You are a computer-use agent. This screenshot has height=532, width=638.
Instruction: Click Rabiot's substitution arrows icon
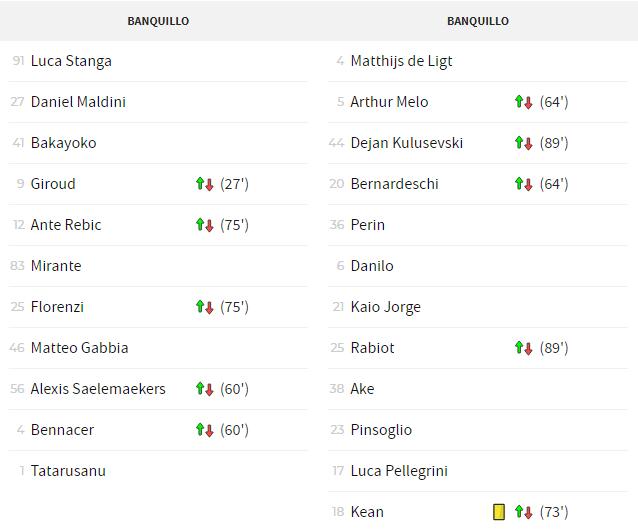click(x=524, y=348)
